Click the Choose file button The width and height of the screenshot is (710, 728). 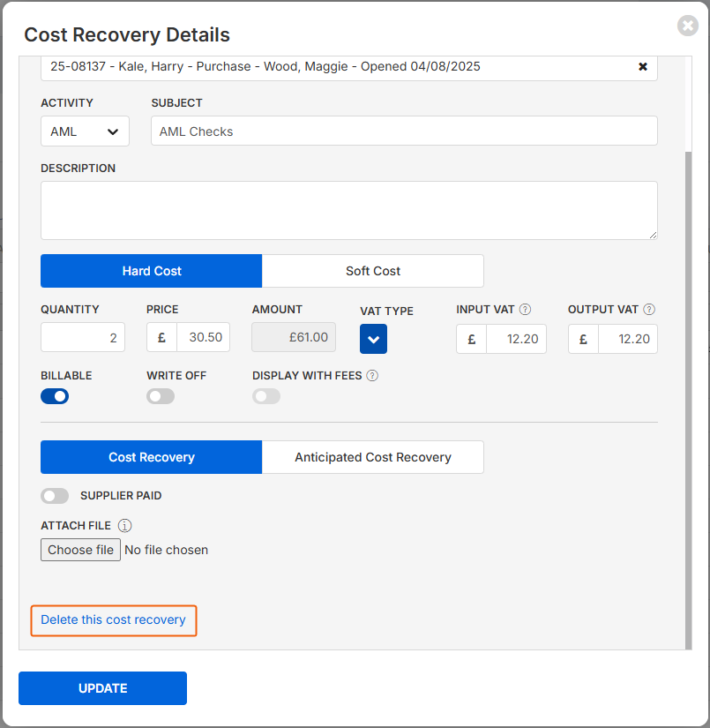click(x=80, y=550)
